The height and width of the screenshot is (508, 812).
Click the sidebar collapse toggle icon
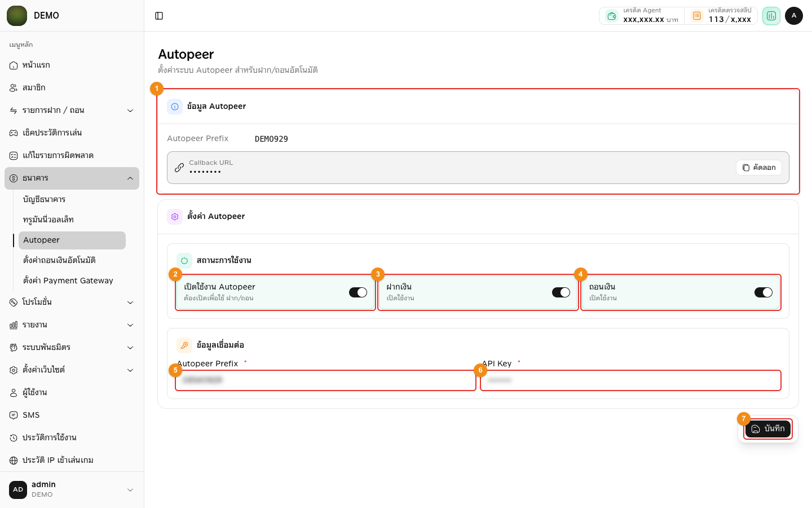(159, 16)
